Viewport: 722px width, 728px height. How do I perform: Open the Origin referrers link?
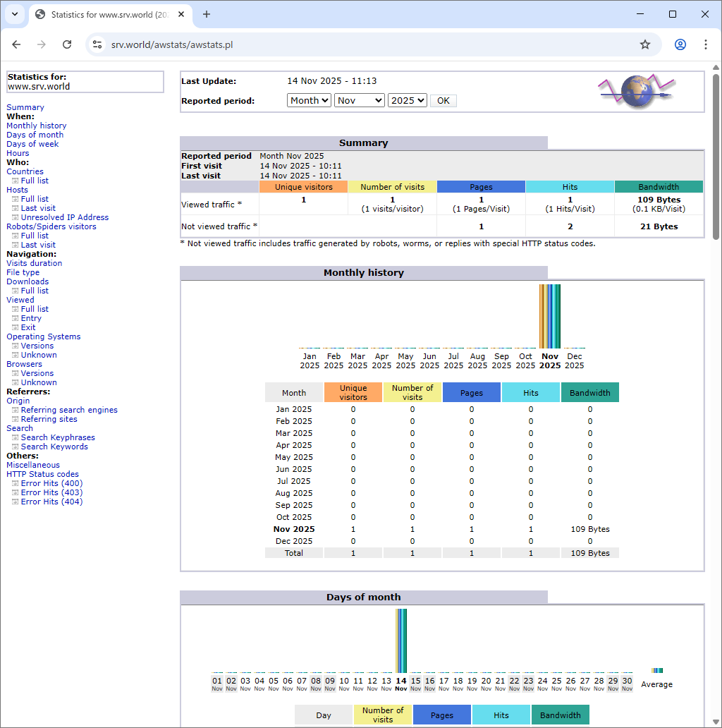[x=18, y=401]
